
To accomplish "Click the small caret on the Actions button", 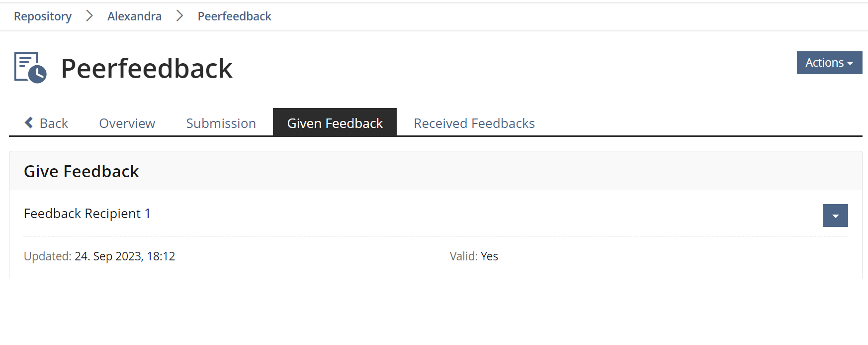I will pos(851,63).
